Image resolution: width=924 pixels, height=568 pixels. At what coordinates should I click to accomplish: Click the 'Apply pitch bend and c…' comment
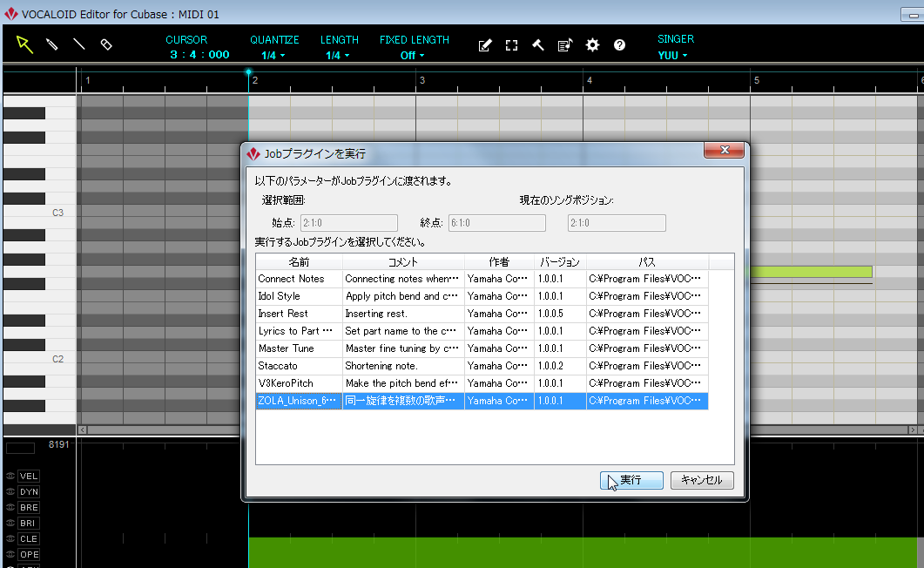pyautogui.click(x=403, y=296)
